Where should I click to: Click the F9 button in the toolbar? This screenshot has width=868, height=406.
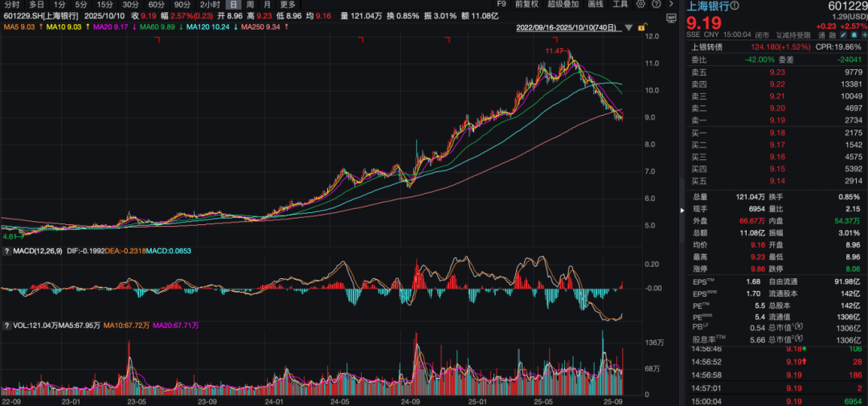(502, 5)
